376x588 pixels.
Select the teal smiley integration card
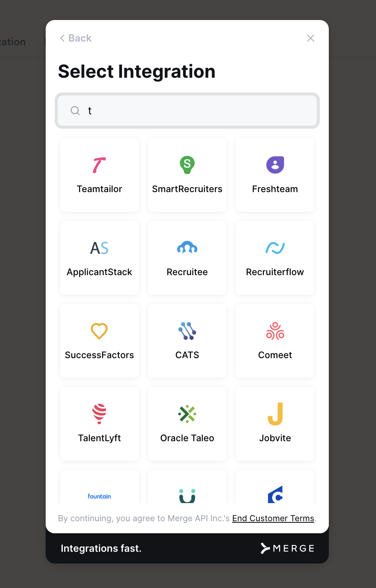(187, 486)
